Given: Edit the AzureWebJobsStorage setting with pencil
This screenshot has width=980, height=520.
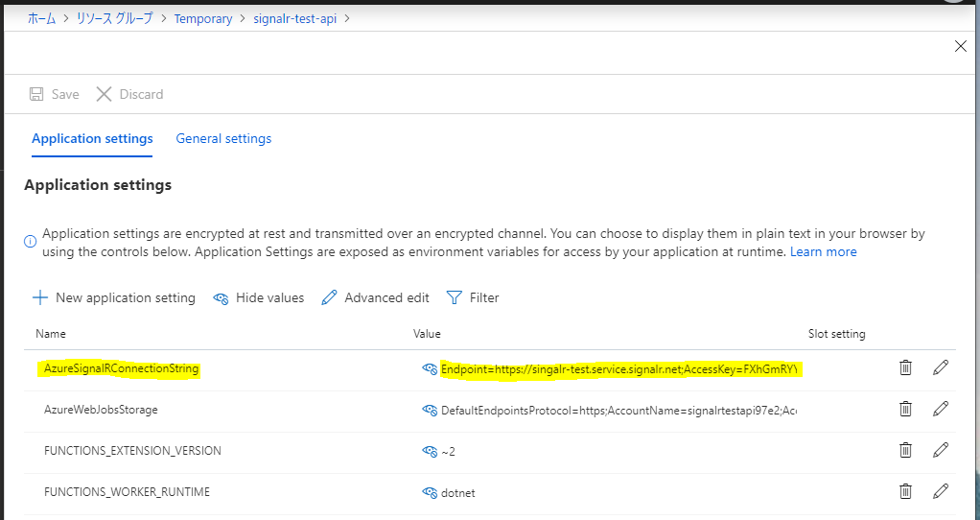Looking at the screenshot, I should 941,409.
